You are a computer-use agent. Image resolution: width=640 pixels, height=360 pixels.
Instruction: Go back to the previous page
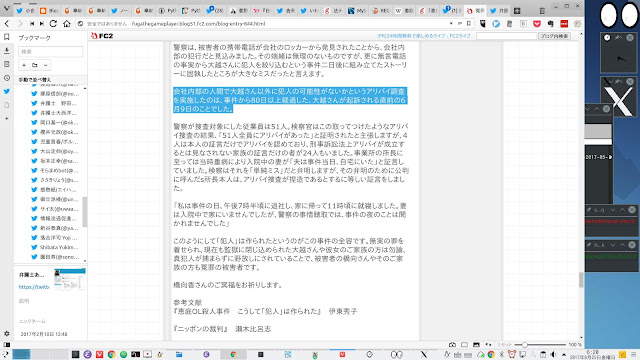(7, 24)
